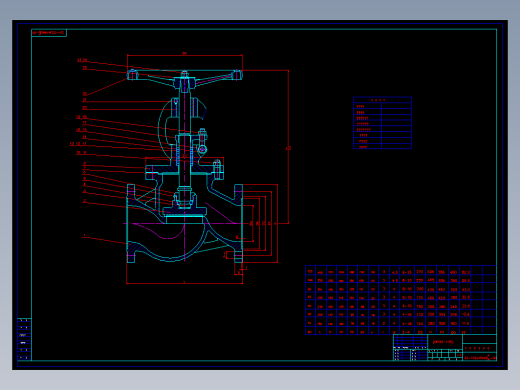Click the drawing name cell in title block
Screen dimensions: 520x390
coord(445,342)
